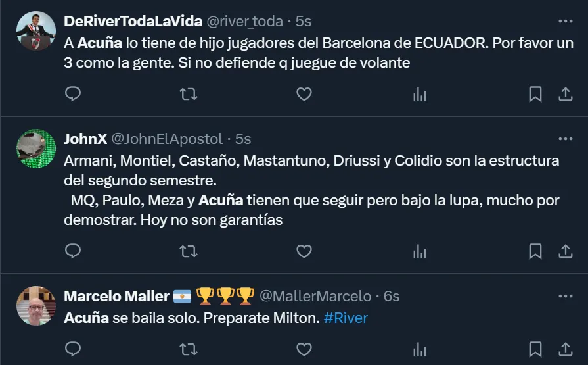
Task: Open DeRiverTodaLaVida's profile avatar
Action: (x=35, y=31)
